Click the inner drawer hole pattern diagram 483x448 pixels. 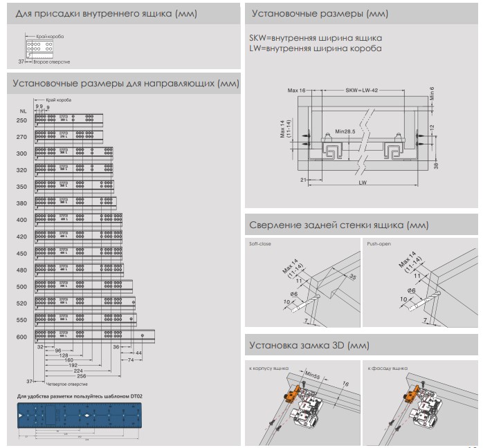(x=40, y=47)
